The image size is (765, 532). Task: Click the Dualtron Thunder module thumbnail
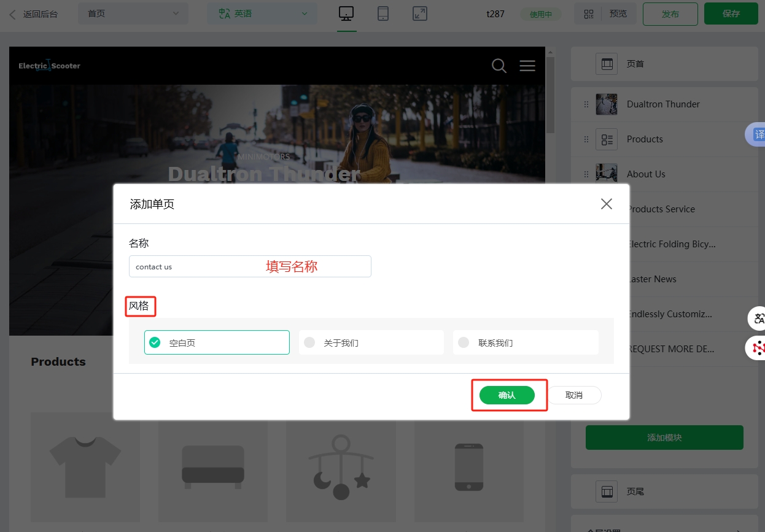pos(607,104)
